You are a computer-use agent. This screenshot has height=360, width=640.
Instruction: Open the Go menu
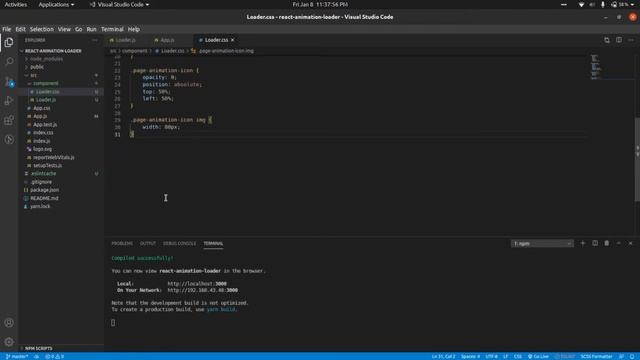[78, 29]
